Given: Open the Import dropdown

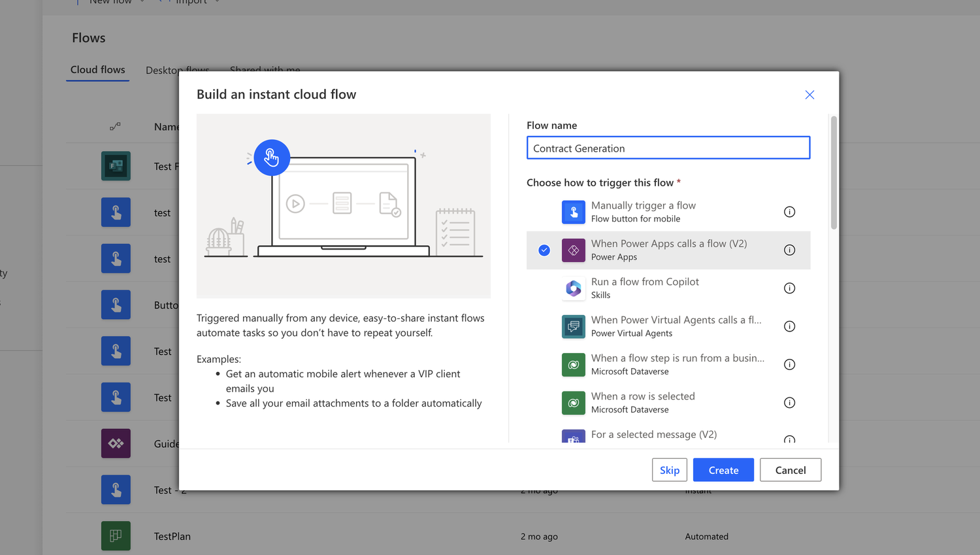Looking at the screenshot, I should click(217, 3).
